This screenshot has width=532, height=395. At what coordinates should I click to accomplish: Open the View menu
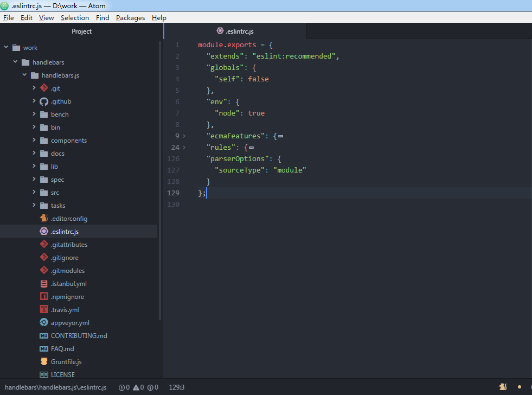pos(47,18)
